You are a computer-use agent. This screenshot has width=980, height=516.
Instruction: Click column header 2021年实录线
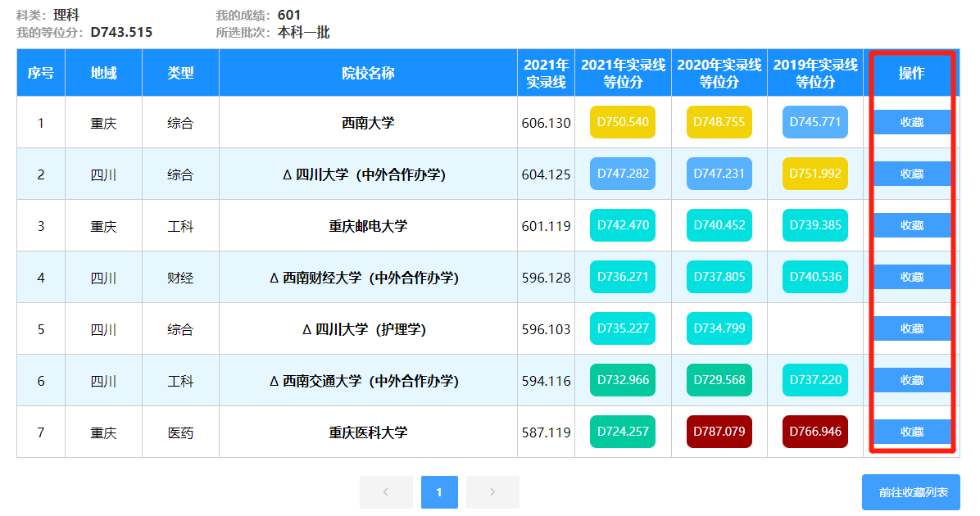click(547, 73)
